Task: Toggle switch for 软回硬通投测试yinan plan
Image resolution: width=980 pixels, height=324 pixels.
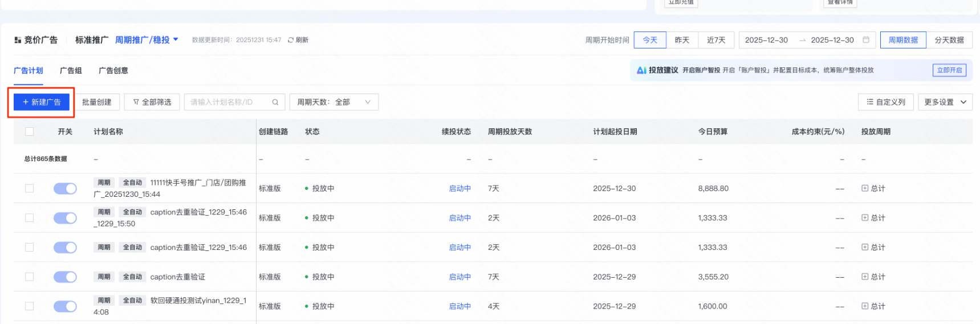Action: (x=65, y=306)
